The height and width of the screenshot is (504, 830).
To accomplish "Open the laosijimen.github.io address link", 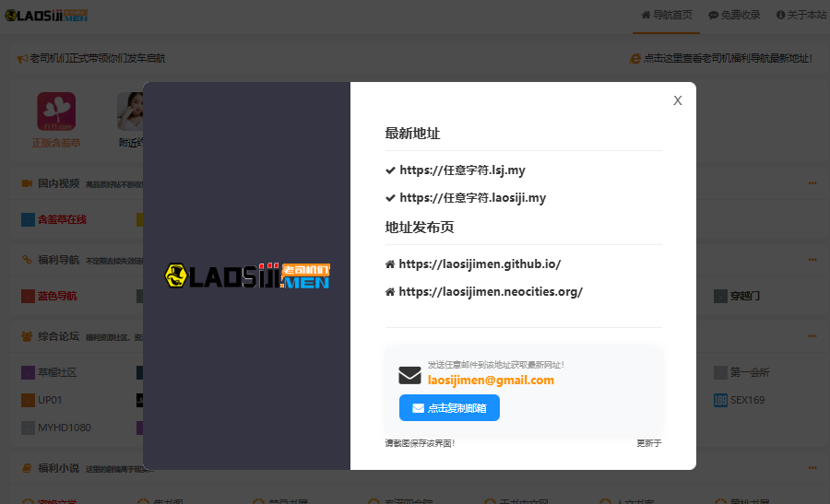I will [480, 264].
